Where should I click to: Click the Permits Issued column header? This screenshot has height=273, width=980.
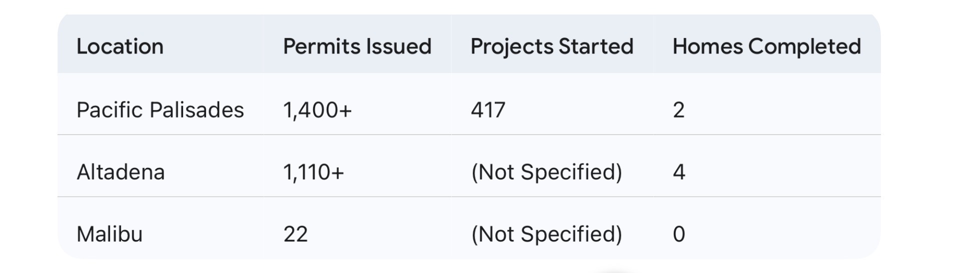pos(357,46)
